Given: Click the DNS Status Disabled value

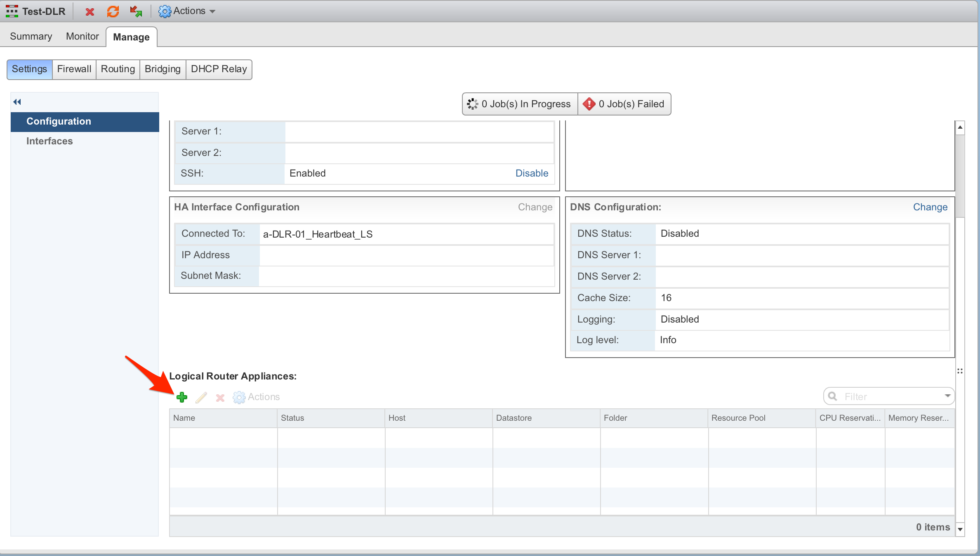Looking at the screenshot, I should [680, 233].
